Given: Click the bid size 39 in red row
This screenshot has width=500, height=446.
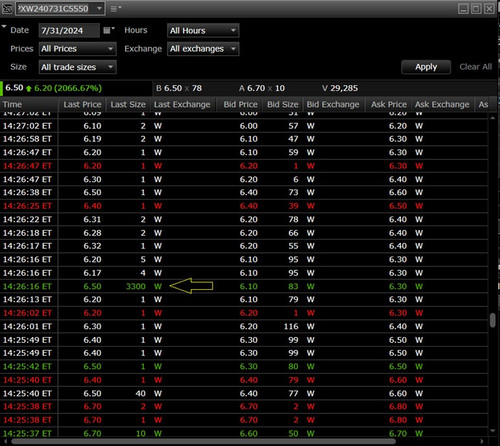Looking at the screenshot, I should [x=293, y=206].
